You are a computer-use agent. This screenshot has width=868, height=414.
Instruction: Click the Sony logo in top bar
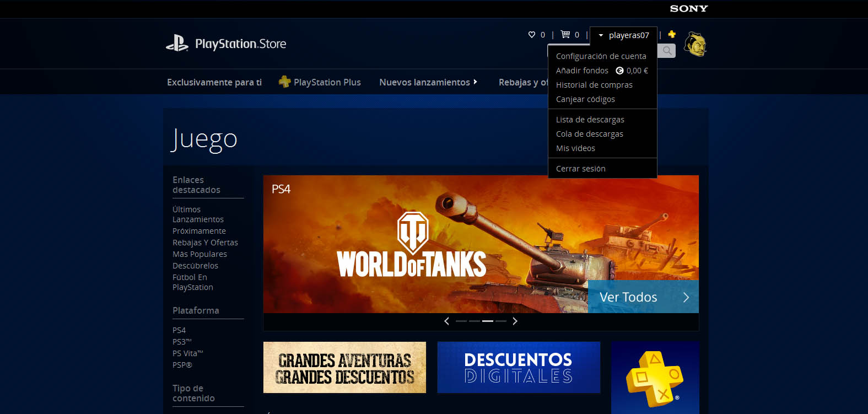[x=689, y=8]
